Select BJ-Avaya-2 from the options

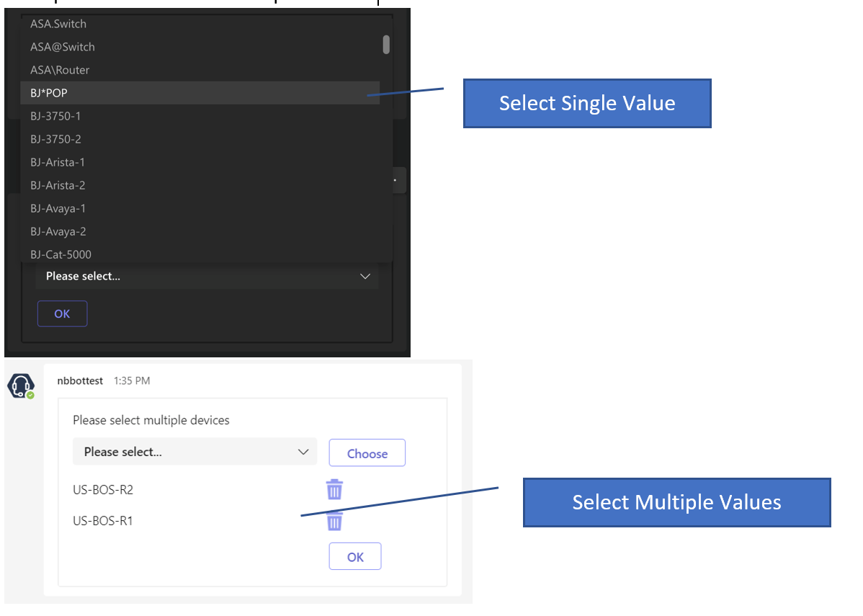[x=58, y=231]
